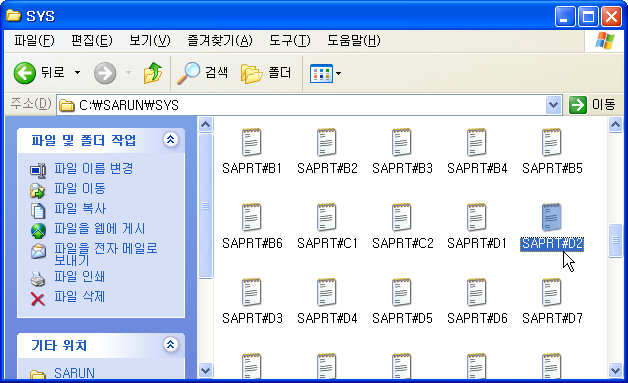Click the 이동 go button
628x383 pixels.
pyautogui.click(x=592, y=105)
